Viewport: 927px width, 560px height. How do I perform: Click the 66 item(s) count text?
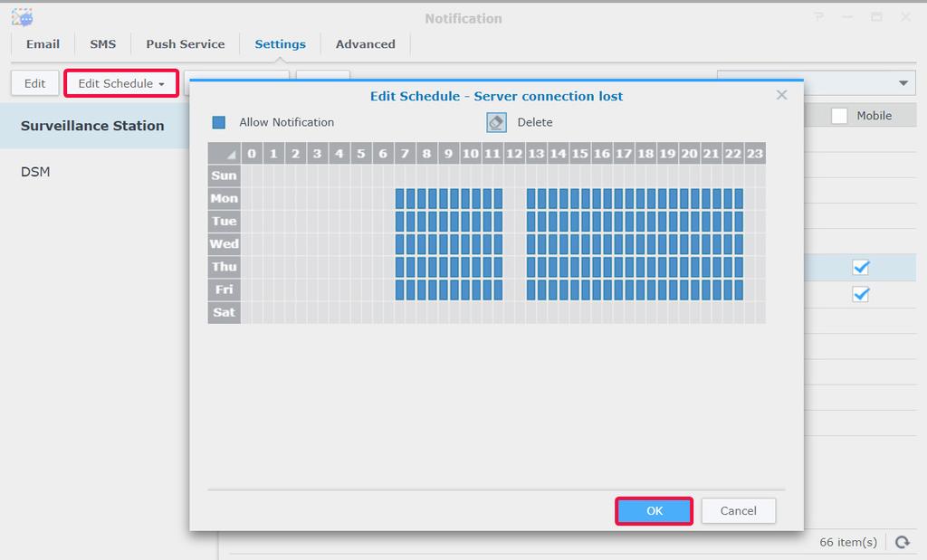[848, 542]
